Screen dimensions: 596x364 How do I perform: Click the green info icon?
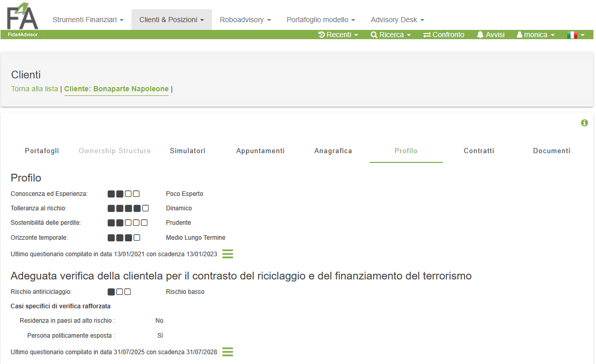584,123
